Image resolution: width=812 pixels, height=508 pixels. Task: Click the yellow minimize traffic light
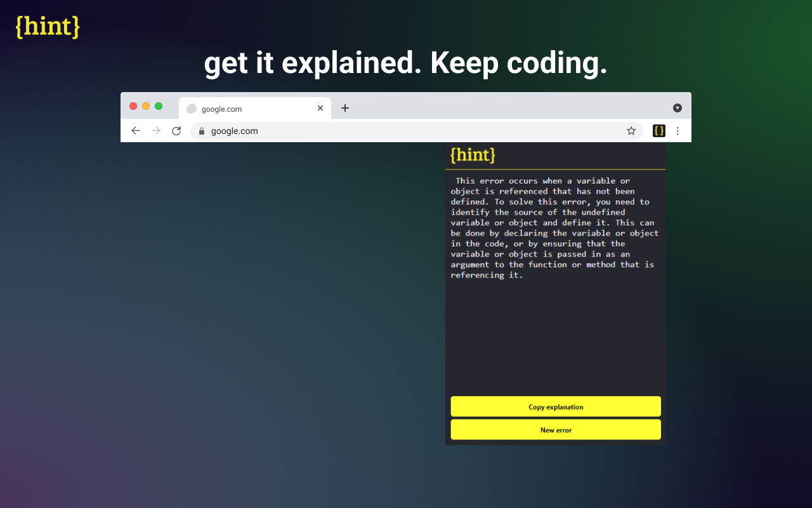pyautogui.click(x=146, y=106)
